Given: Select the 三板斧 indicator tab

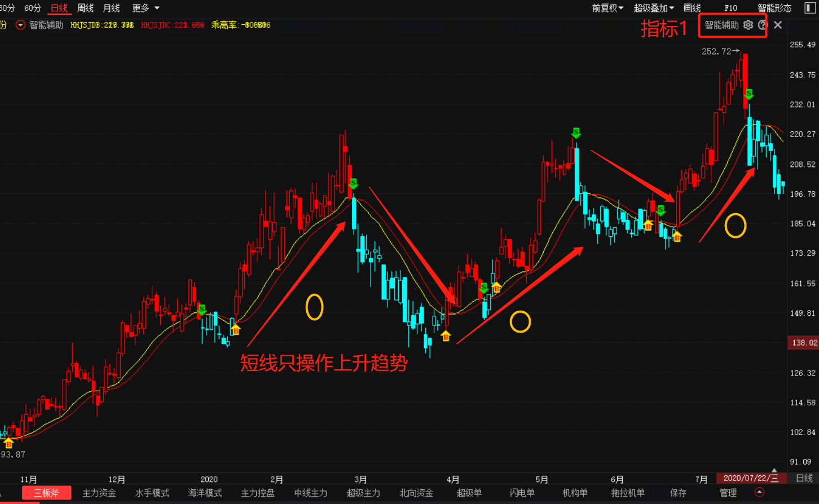Looking at the screenshot, I should point(47,493).
